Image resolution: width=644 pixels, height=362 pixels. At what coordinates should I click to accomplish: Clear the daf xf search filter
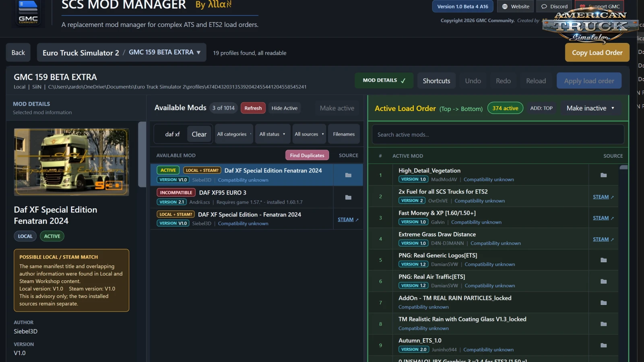tap(199, 134)
